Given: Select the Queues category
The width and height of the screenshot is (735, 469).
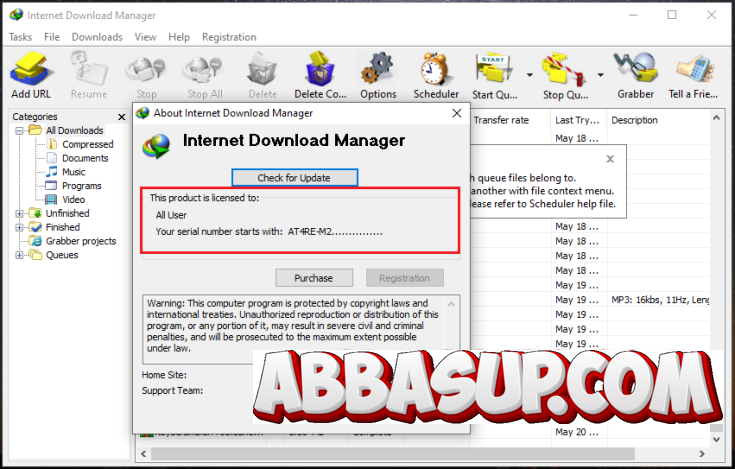Looking at the screenshot, I should [61, 255].
